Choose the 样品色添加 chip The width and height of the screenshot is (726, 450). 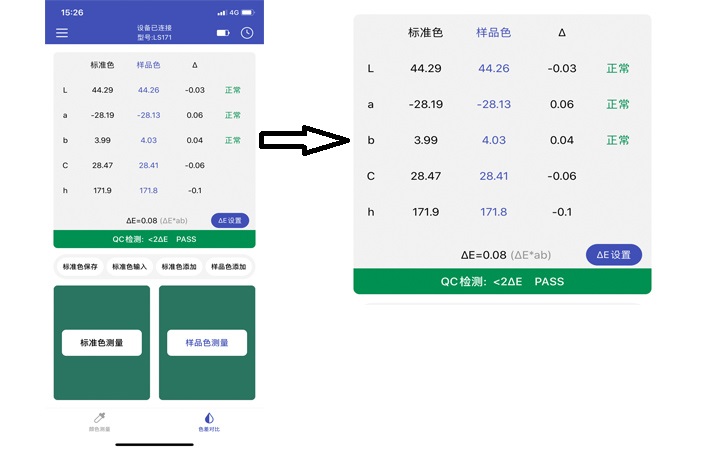pos(228,267)
